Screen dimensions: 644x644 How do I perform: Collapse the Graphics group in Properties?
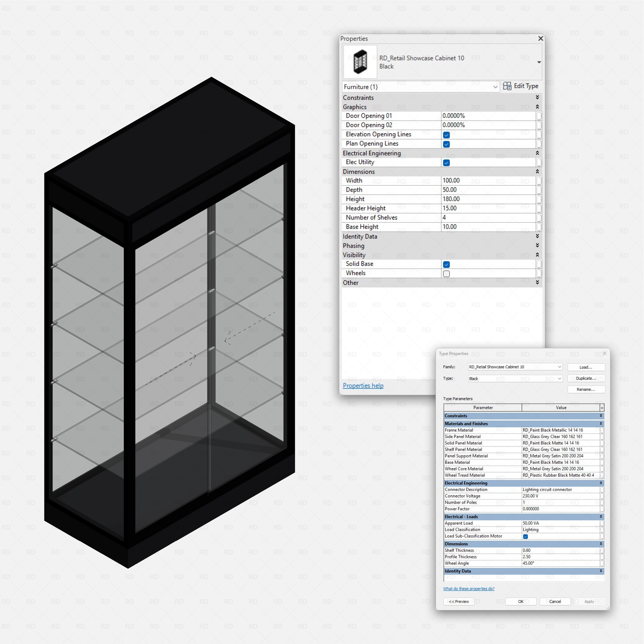[x=537, y=107]
